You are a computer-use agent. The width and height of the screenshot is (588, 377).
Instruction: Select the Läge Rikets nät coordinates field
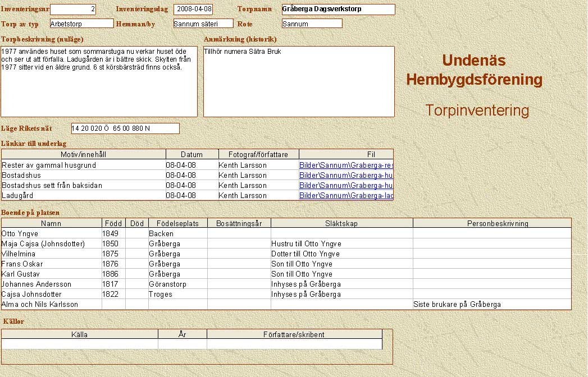point(125,128)
